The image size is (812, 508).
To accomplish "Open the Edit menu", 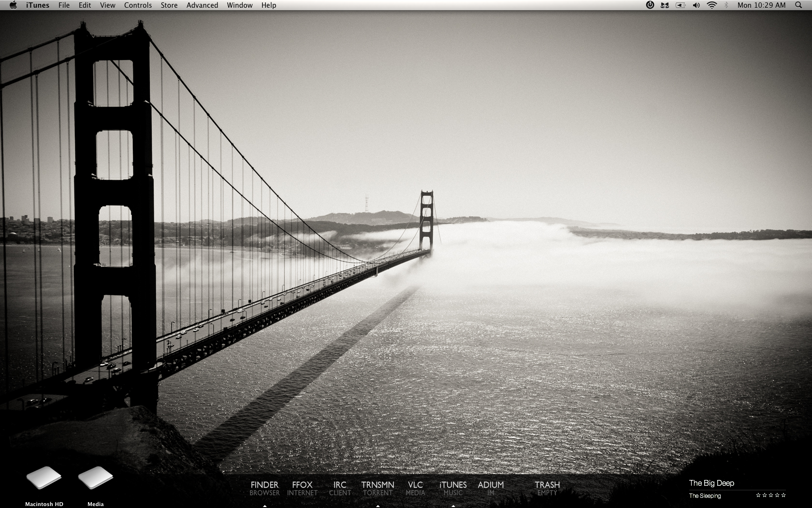I will click(85, 5).
